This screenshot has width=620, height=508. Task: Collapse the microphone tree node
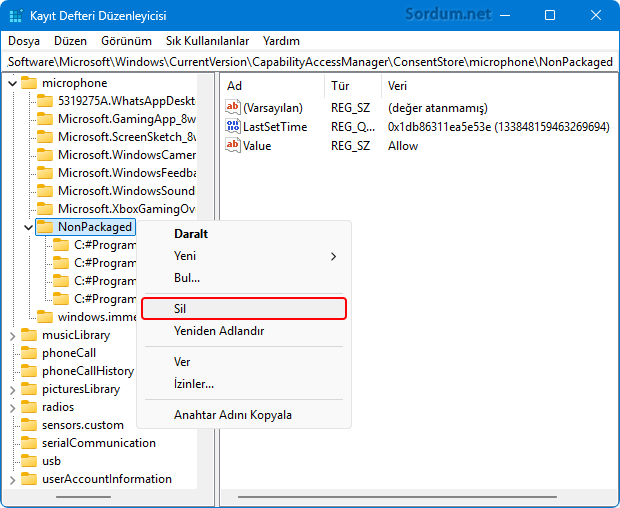pyautogui.click(x=12, y=83)
